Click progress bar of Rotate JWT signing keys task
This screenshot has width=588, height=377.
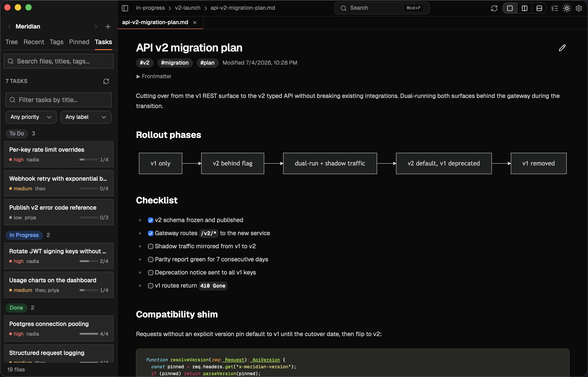89,261
